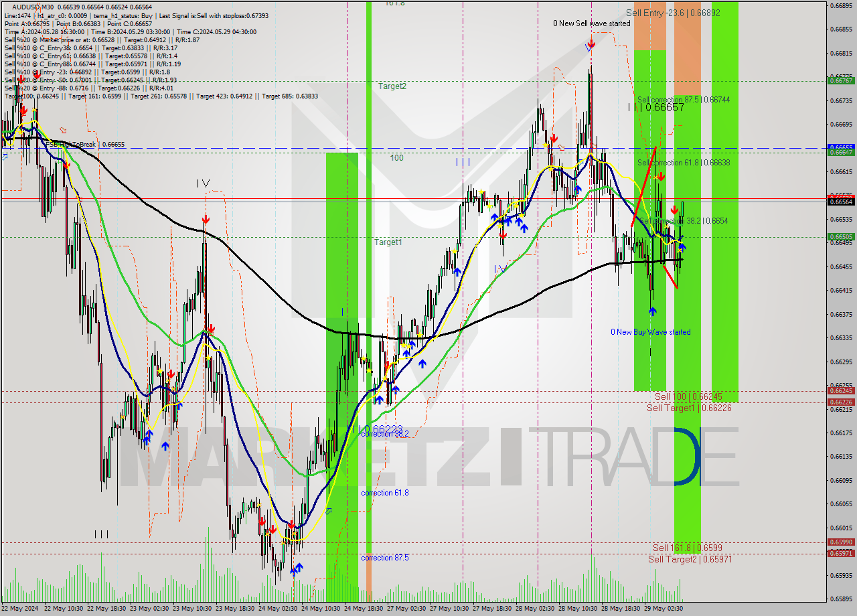Click the '27 May 10:30' time label
Screen dimensions: 857x616
pyautogui.click(x=451, y=609)
